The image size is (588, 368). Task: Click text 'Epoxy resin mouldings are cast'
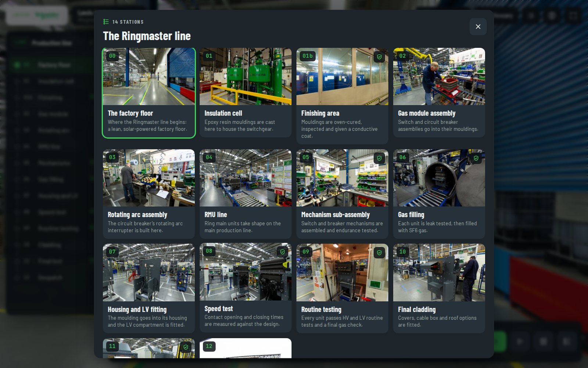coord(240,122)
